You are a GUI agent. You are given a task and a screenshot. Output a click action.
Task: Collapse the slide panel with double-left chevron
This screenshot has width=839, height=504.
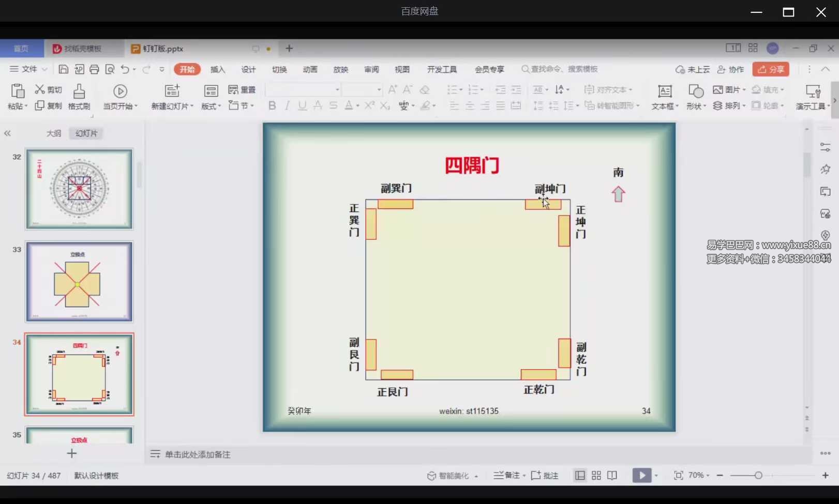pyautogui.click(x=8, y=133)
